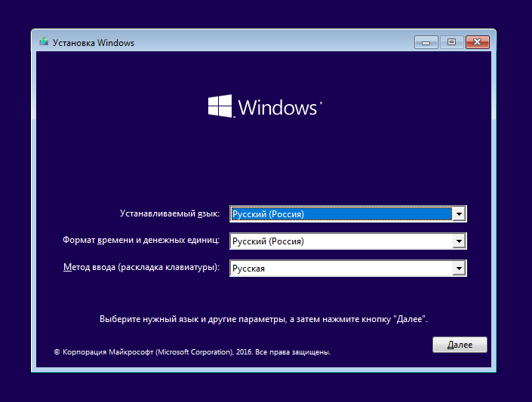Screen dimensions: 532x402
Task: Click the Русская keyboard layout field
Action: [x=340, y=269]
